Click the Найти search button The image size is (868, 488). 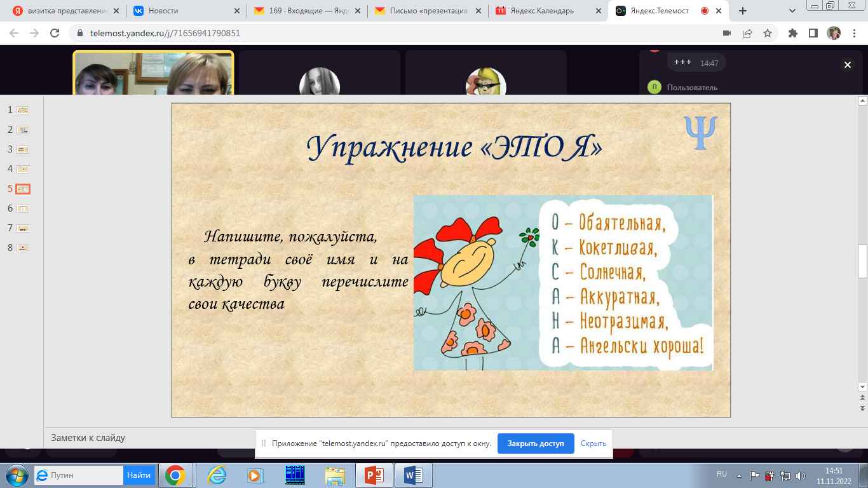139,475
